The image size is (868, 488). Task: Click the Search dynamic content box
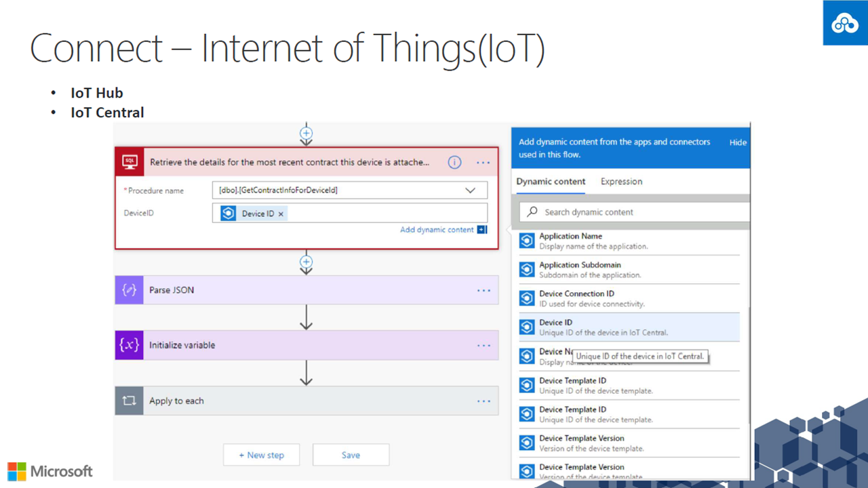click(x=635, y=212)
